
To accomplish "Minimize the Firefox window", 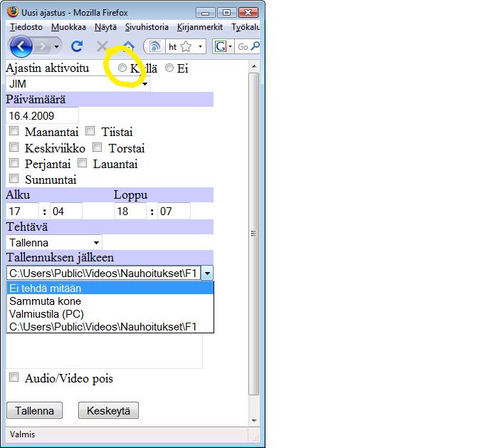I will (205, 13).
